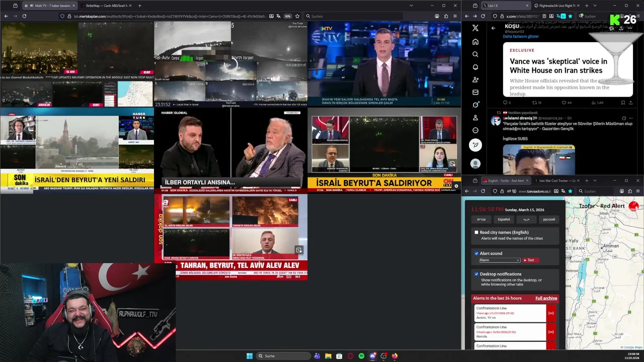Switch language to Español
Image resolution: width=644 pixels, height=362 pixels.
[x=504, y=219]
